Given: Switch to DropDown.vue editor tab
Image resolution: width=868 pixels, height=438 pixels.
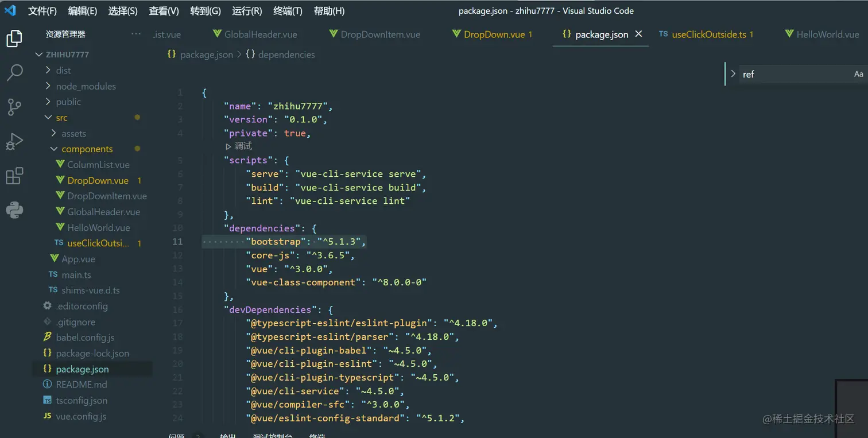Looking at the screenshot, I should coord(493,34).
